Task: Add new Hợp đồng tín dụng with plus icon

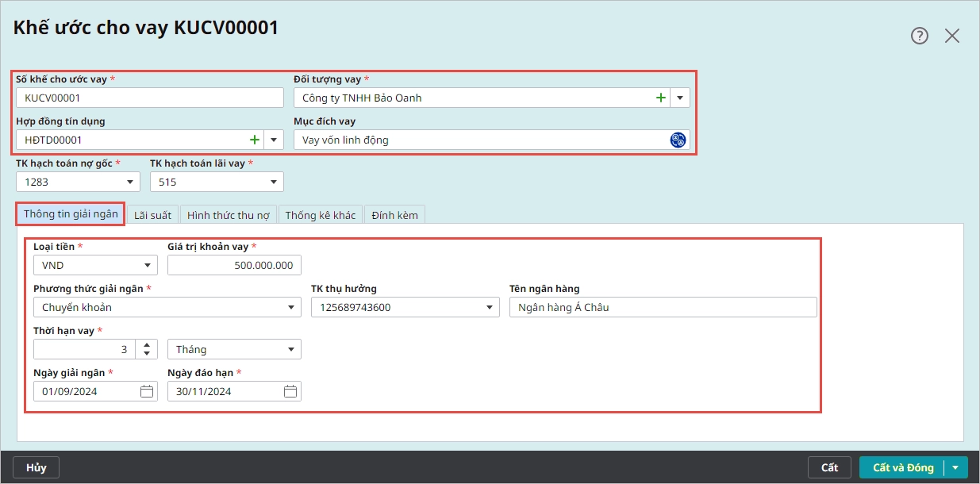Action: [255, 140]
